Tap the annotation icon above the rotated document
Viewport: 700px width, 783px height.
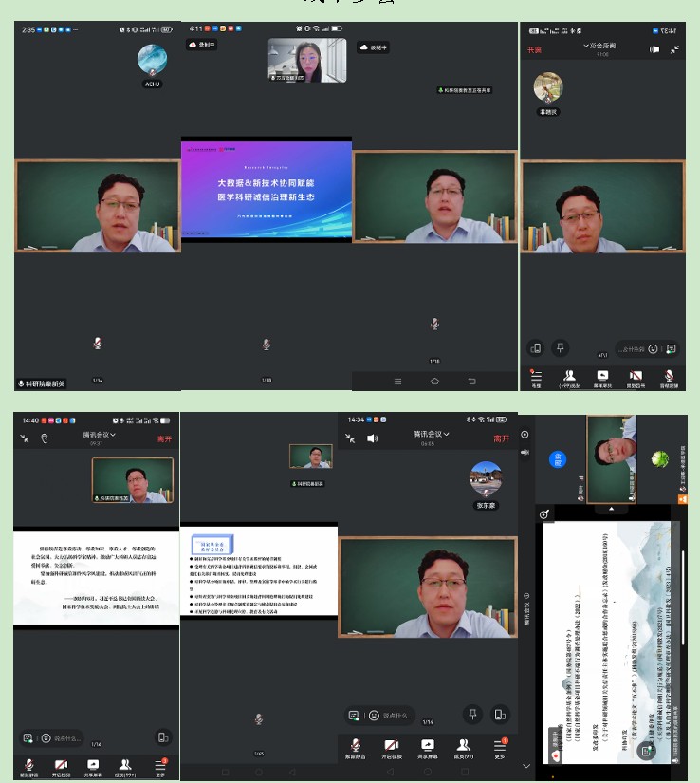click(544, 513)
